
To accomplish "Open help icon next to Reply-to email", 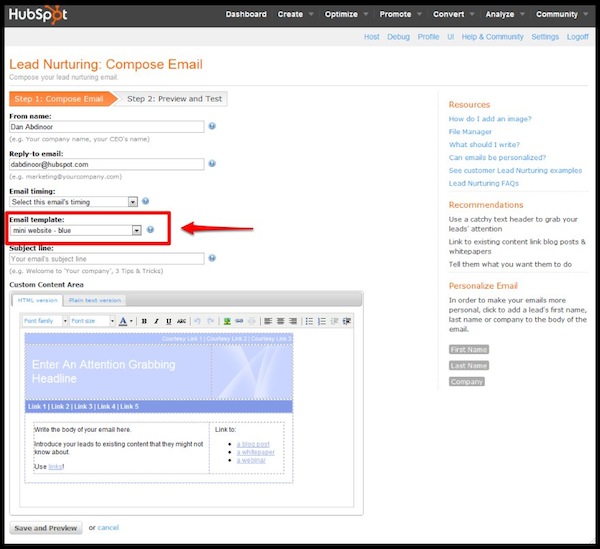I will tap(212, 163).
